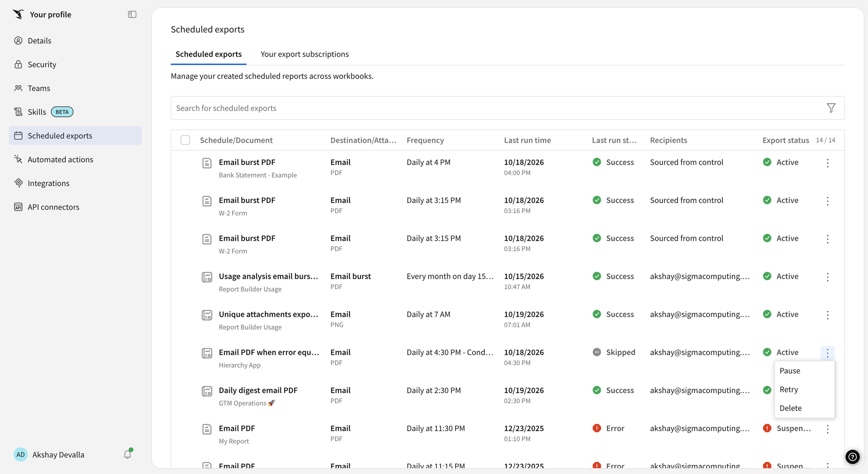This screenshot has width=868, height=474.
Task: Open Skills BETA section
Action: coord(75,112)
